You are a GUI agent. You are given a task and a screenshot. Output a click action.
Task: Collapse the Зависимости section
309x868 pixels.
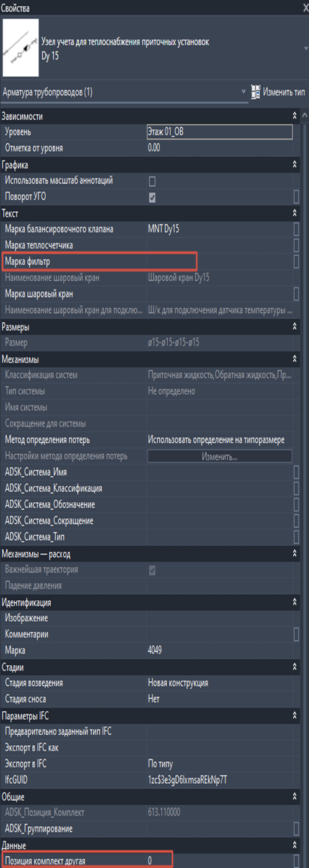tap(295, 116)
